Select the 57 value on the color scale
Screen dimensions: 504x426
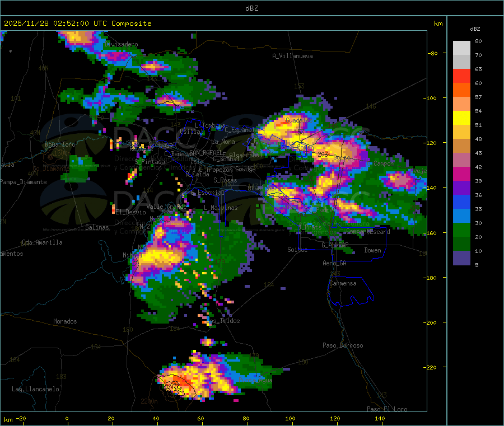tap(478, 97)
